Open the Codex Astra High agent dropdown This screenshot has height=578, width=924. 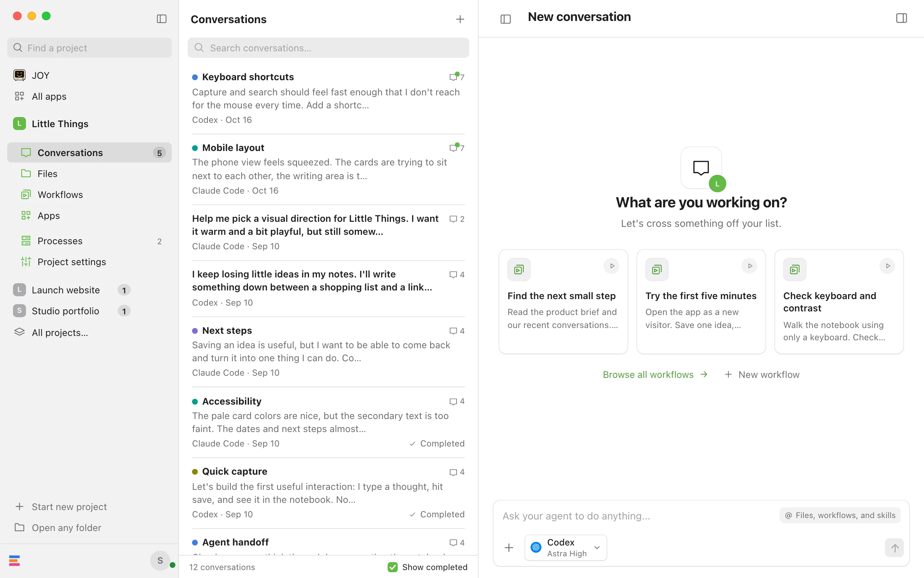566,548
